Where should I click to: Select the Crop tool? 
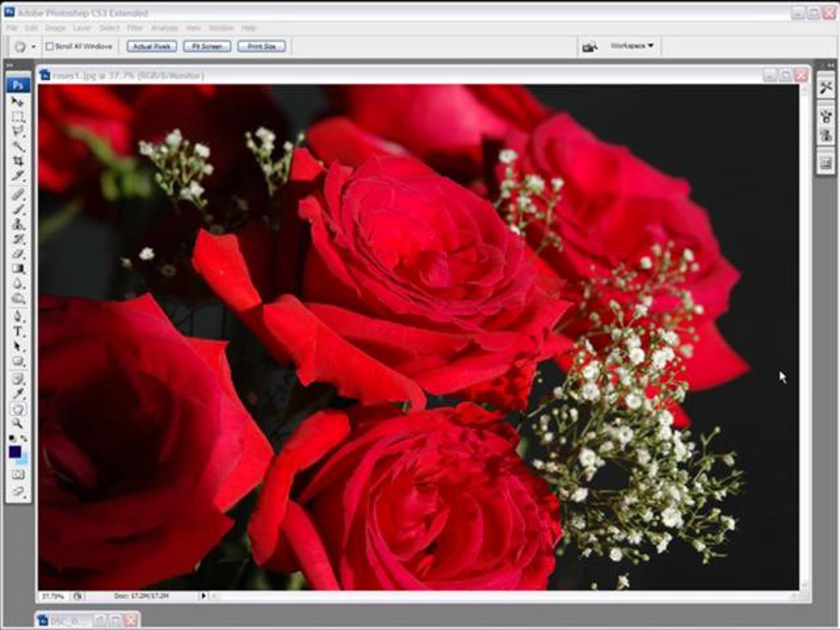(17, 161)
